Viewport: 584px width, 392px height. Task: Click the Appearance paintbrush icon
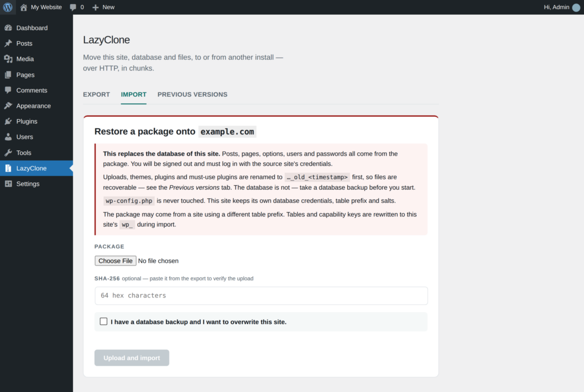pyautogui.click(x=8, y=106)
